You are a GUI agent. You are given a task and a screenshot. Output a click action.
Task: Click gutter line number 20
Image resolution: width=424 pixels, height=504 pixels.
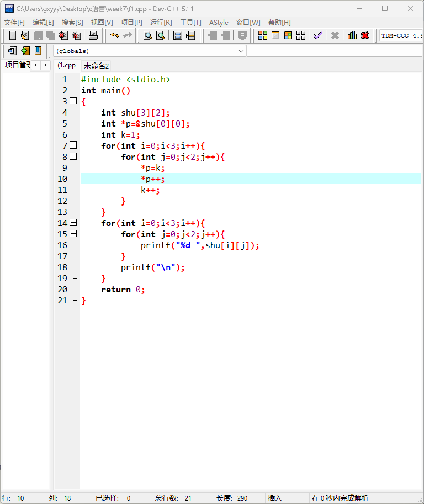[62, 289]
